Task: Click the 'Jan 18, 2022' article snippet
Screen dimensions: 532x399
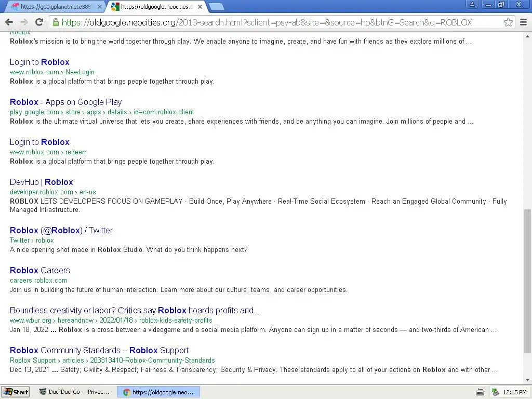Action: tap(253, 330)
